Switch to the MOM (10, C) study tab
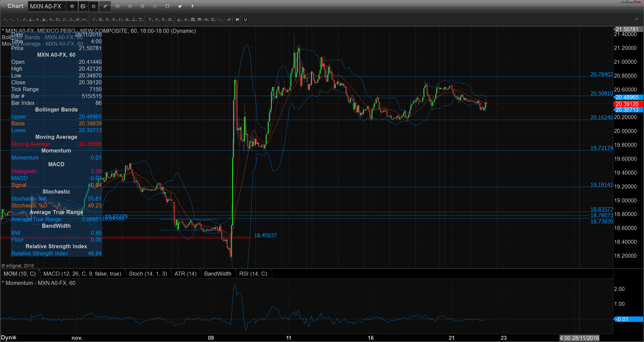 point(20,274)
